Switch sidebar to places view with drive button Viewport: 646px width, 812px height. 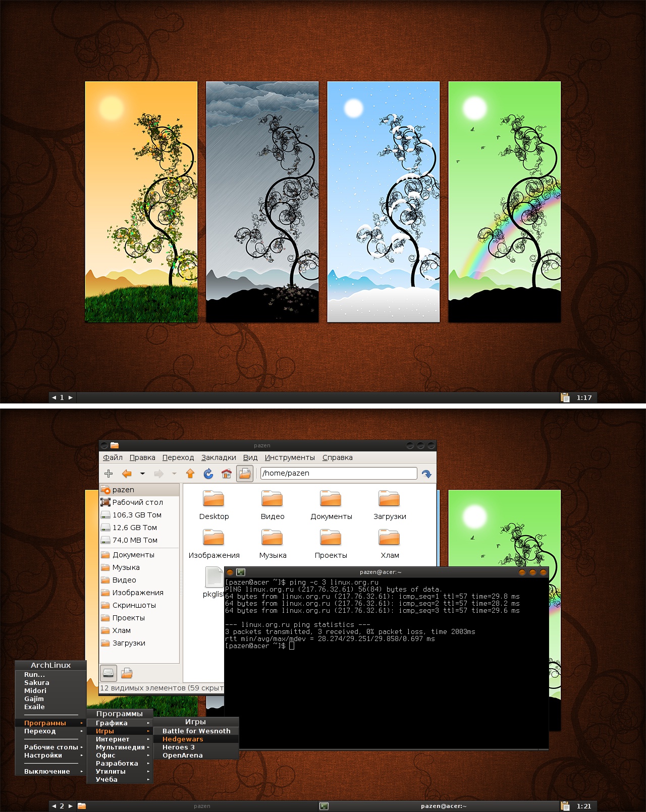tap(109, 673)
